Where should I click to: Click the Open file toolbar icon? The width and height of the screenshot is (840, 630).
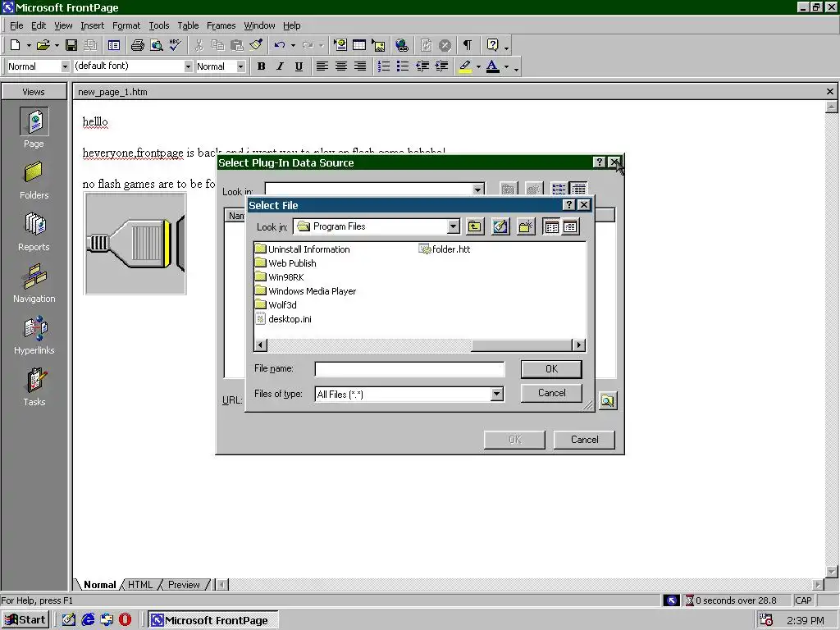coord(43,46)
